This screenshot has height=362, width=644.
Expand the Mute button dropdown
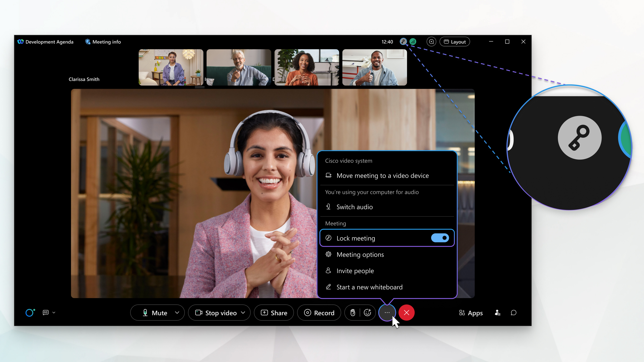point(176,313)
